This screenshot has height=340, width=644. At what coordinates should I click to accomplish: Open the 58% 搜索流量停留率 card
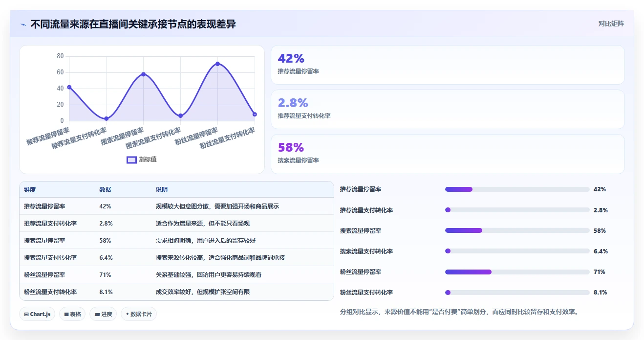pyautogui.click(x=448, y=154)
